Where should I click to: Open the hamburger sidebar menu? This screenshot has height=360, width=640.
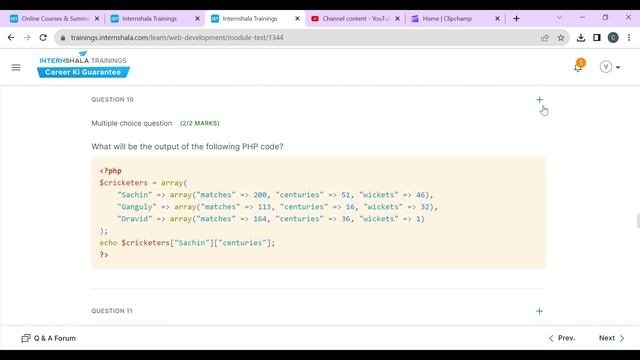(16, 67)
